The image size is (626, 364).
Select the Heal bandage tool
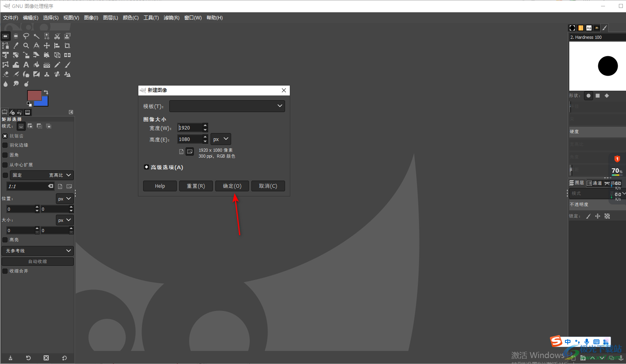pos(57,74)
